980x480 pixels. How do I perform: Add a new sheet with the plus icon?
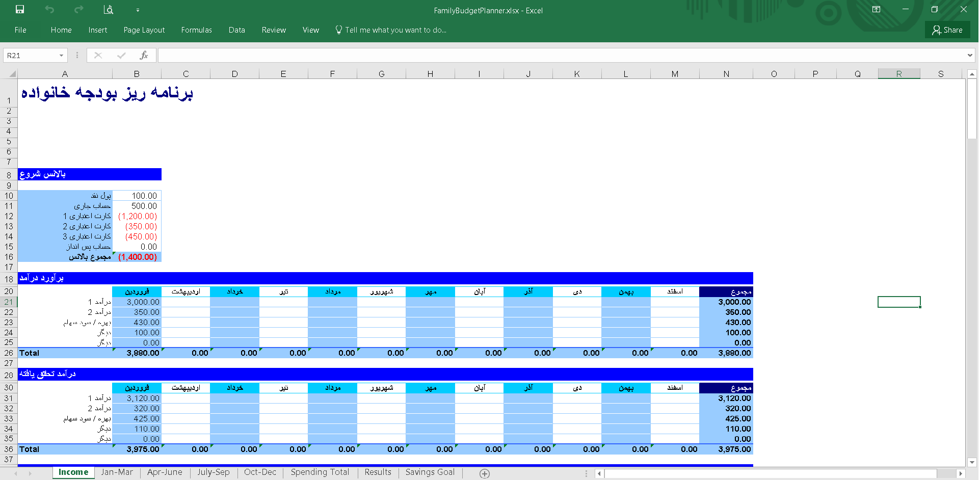tap(485, 473)
